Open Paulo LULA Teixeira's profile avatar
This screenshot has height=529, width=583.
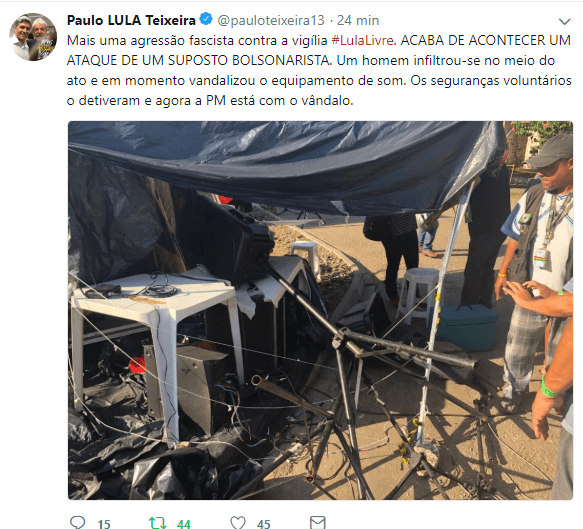[33, 37]
